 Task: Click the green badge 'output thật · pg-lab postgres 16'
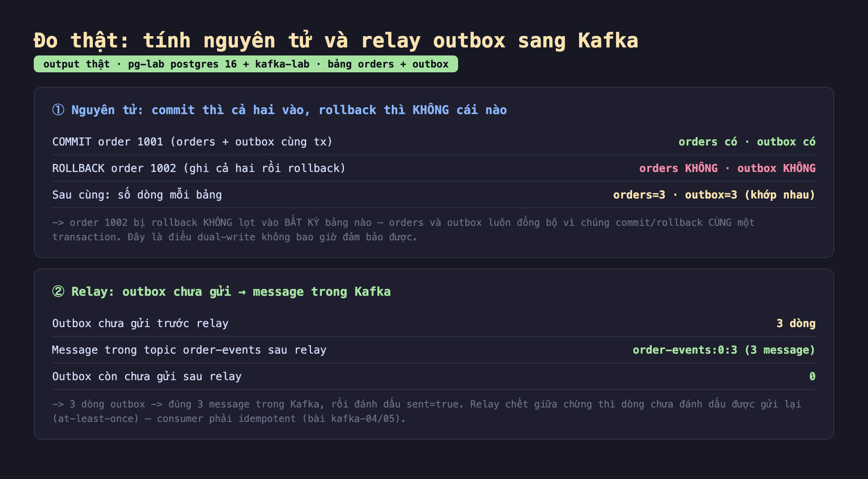point(246,64)
